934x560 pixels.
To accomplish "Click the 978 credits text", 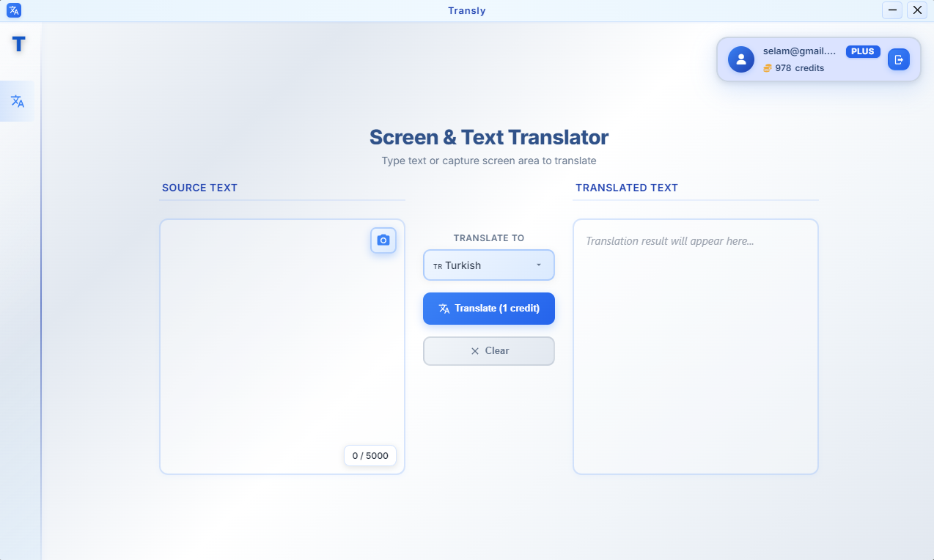I will [799, 68].
